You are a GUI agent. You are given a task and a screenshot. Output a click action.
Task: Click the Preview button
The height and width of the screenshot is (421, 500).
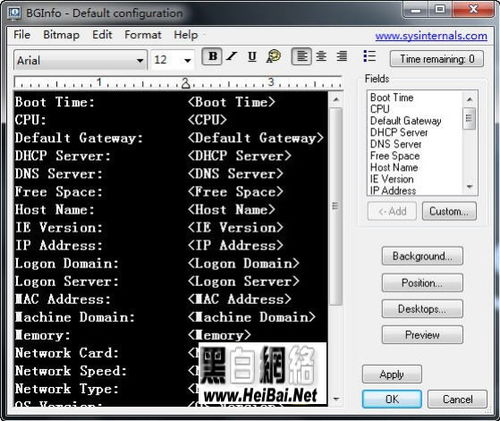coord(422,334)
